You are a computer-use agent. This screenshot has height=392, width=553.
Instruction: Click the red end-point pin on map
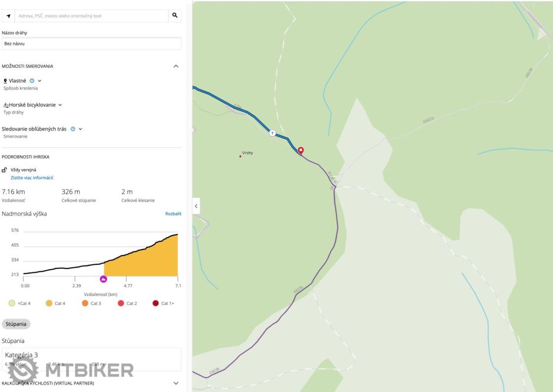coord(301,151)
